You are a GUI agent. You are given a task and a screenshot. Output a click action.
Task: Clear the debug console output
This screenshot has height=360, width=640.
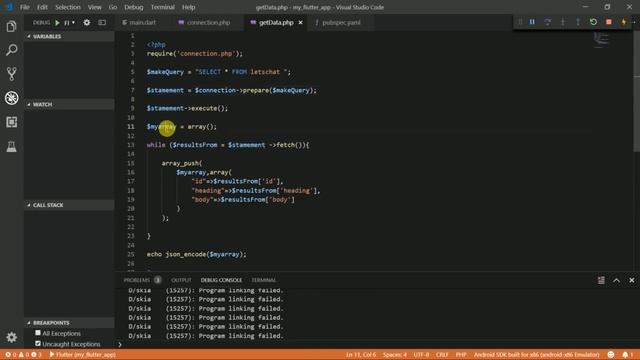[601, 280]
